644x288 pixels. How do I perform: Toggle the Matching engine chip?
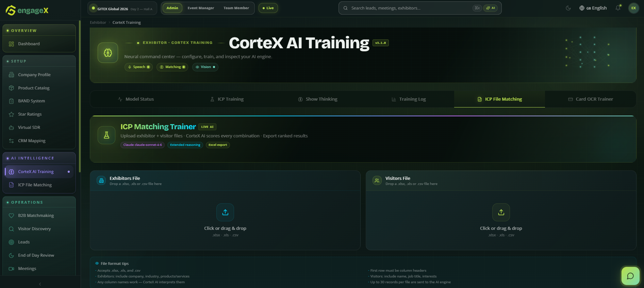[172, 67]
